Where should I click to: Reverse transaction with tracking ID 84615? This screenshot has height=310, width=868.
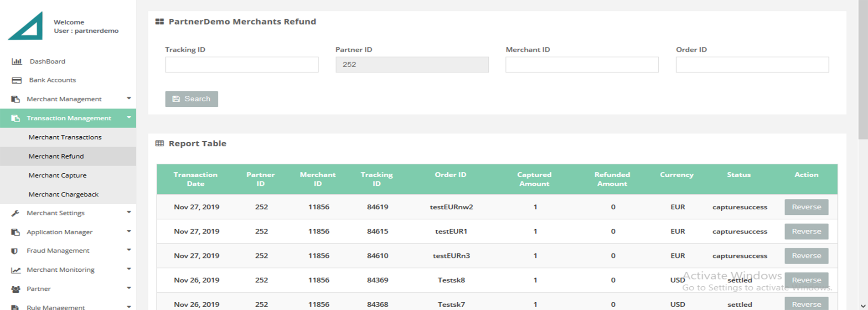click(806, 232)
